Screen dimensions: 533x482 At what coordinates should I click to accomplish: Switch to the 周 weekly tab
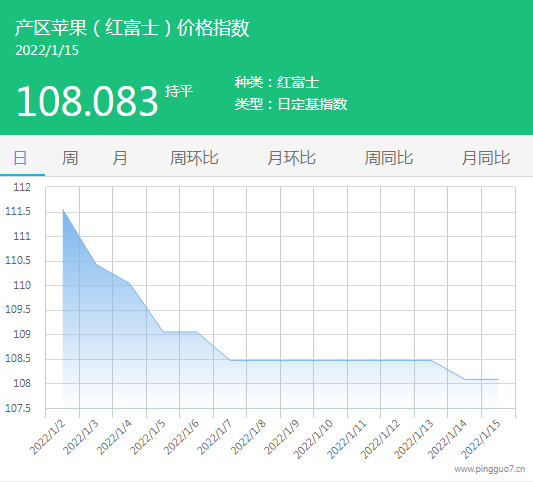70,158
